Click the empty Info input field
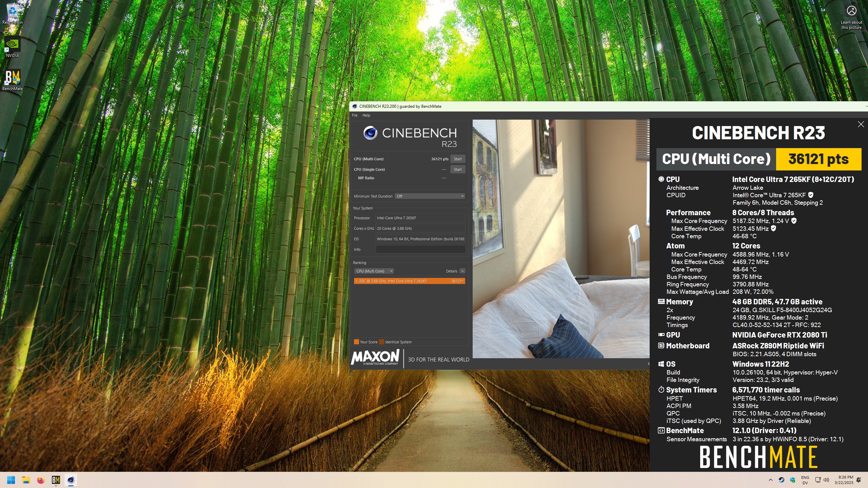This screenshot has width=868, height=488. (x=420, y=249)
